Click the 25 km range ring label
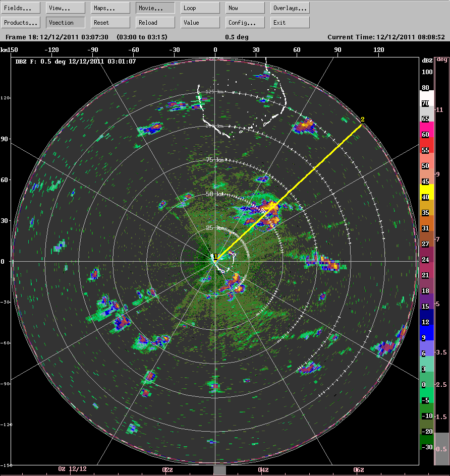450x476 pixels. click(214, 228)
